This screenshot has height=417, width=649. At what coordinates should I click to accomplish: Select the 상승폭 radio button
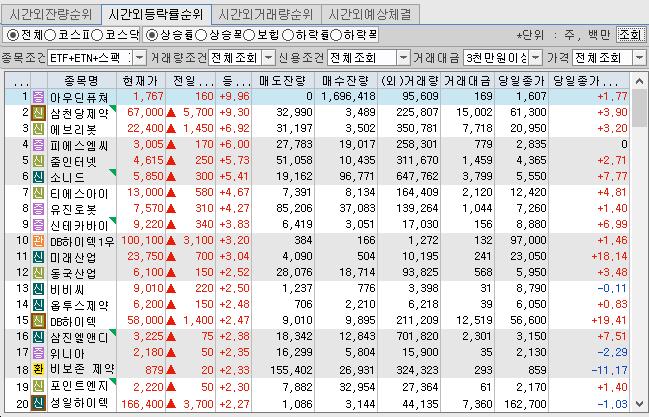pos(201,35)
